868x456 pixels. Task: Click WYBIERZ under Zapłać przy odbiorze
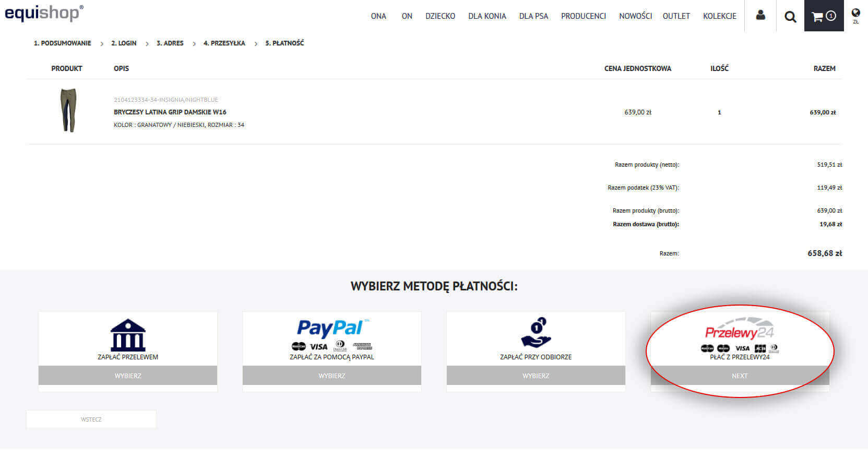coord(536,376)
